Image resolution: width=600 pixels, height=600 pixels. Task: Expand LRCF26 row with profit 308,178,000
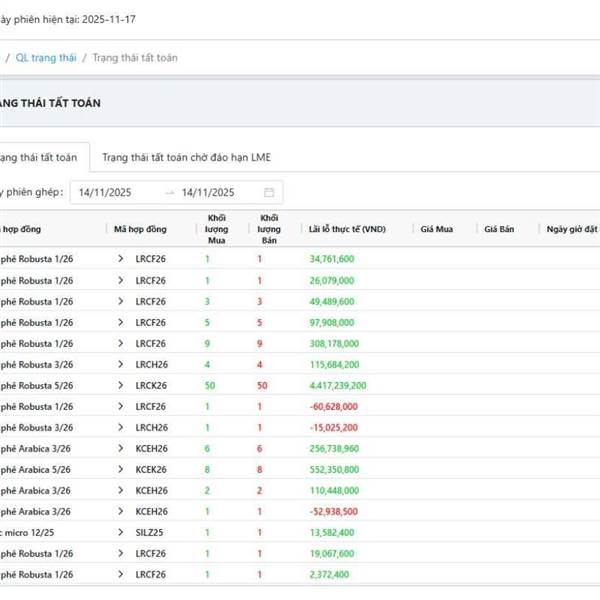click(121, 343)
